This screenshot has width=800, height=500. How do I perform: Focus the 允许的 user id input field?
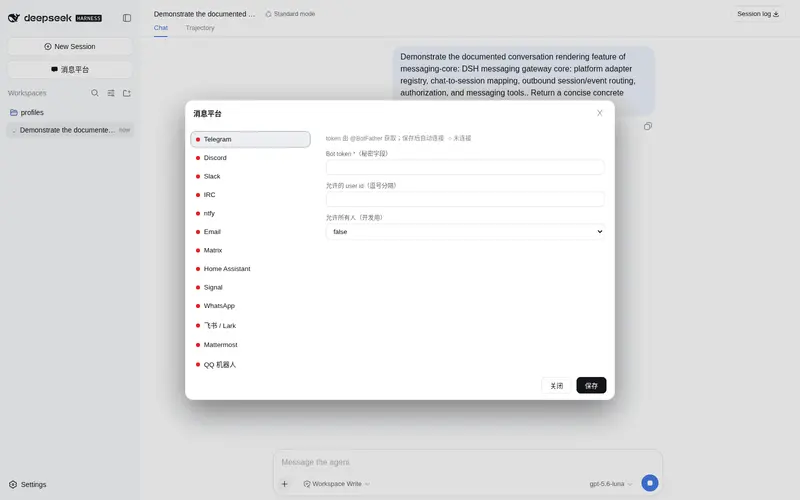coord(465,199)
